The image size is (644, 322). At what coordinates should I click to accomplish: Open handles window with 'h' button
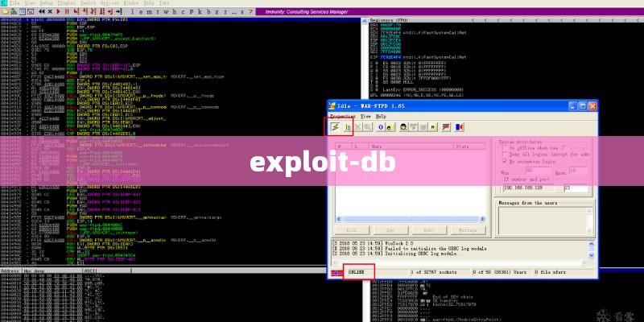(175, 11)
